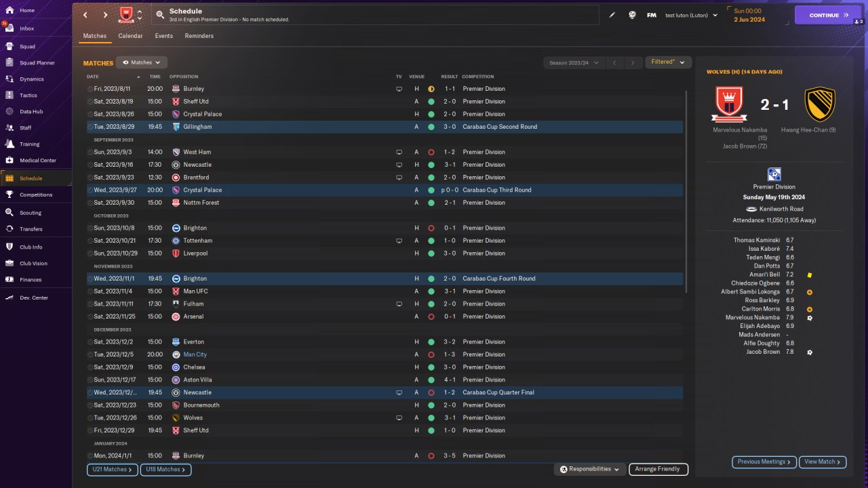This screenshot has height=488, width=868.
Task: Click the Arrange Friendly button
Action: point(658,469)
